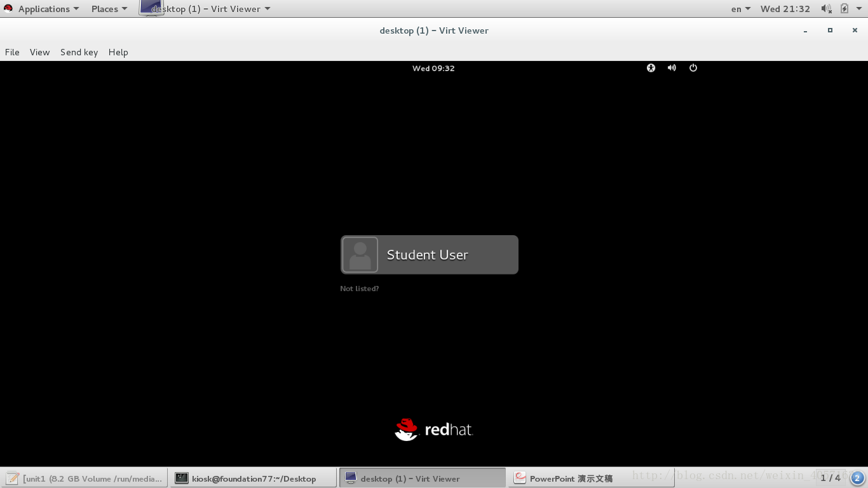Screen dimensions: 868x488
Task: Maximize the Virt Viewer window
Action: point(830,30)
